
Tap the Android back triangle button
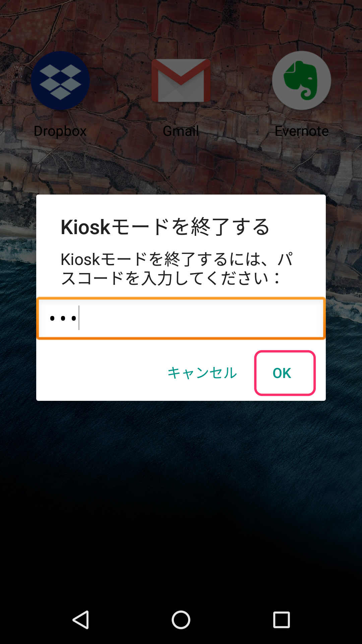80,620
